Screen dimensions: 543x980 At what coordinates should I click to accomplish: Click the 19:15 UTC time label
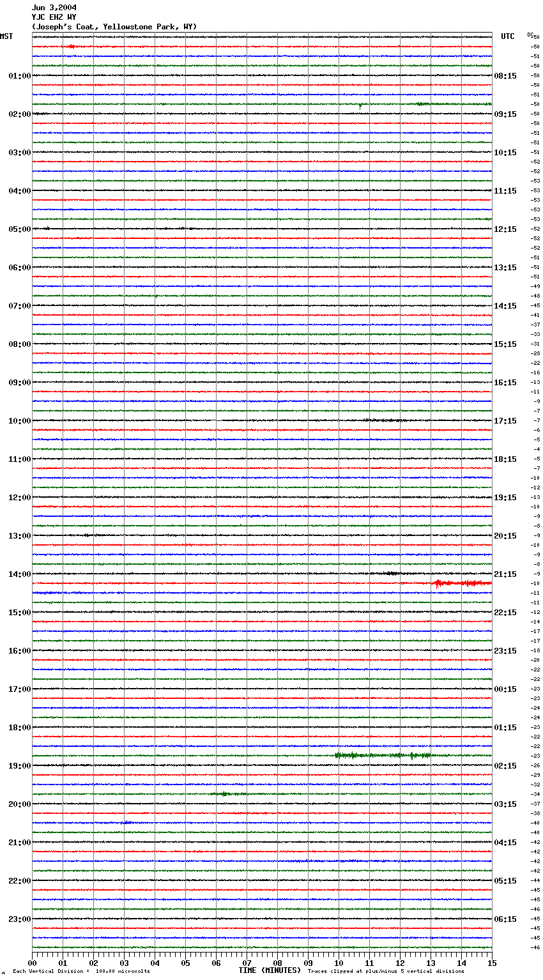505,498
